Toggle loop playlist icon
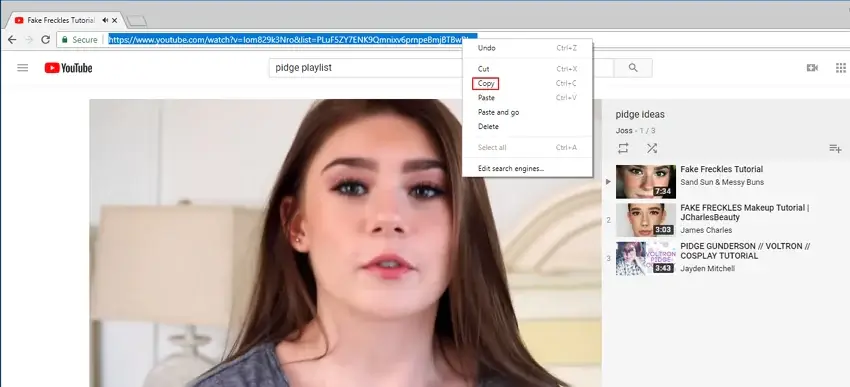Image resolution: width=850 pixels, height=387 pixels. (623, 148)
